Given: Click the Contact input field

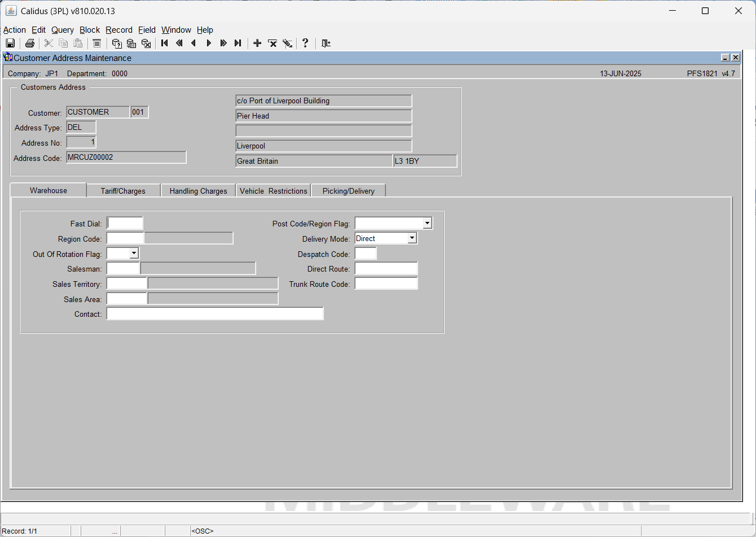Looking at the screenshot, I should click(215, 314).
